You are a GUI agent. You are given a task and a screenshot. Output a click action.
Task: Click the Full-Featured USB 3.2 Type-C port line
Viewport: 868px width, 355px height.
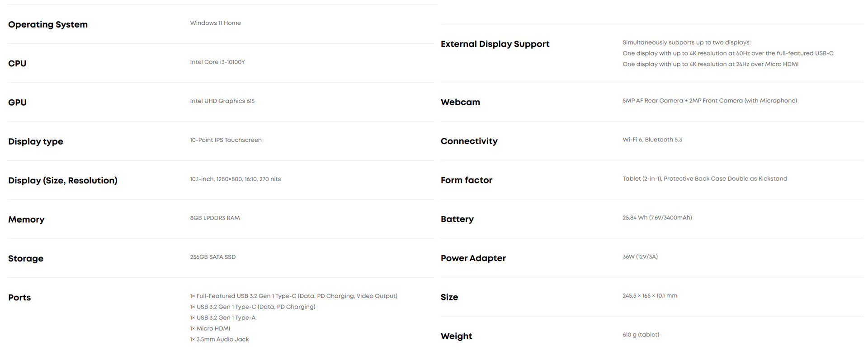[293, 296]
